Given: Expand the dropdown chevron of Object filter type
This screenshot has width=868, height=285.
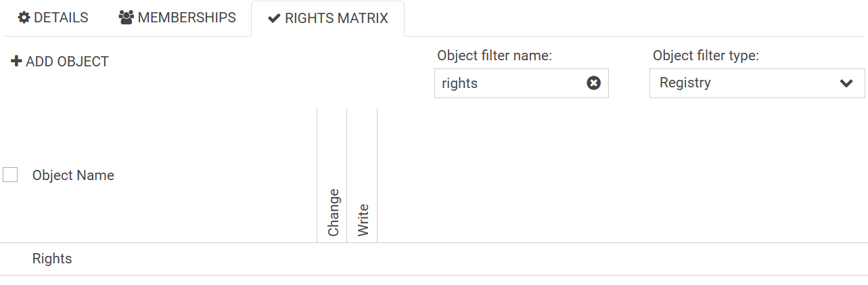Looking at the screenshot, I should [846, 83].
